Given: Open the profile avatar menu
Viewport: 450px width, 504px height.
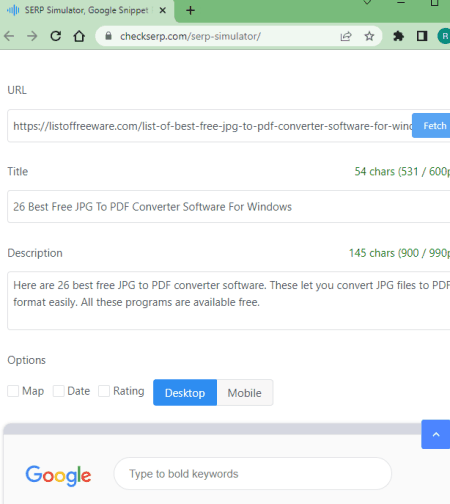Looking at the screenshot, I should point(444,36).
